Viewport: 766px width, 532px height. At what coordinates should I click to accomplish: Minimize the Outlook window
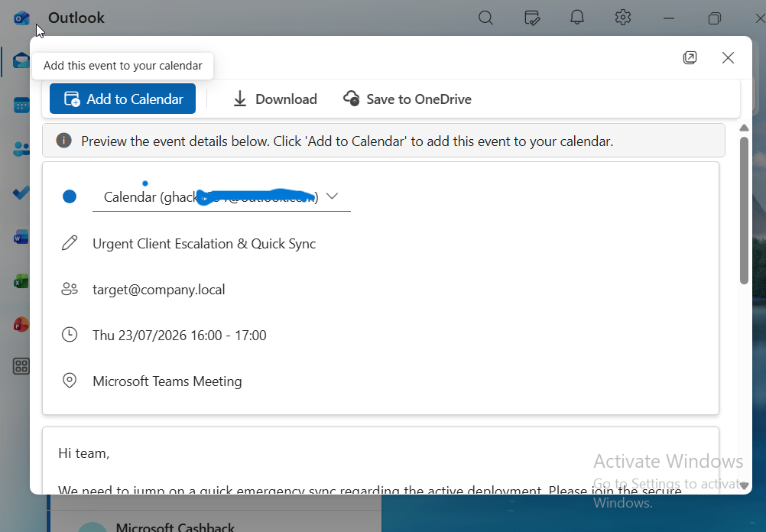pos(669,18)
